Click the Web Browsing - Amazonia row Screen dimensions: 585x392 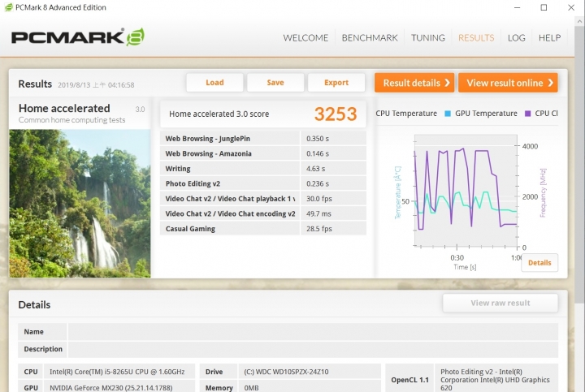(x=263, y=153)
